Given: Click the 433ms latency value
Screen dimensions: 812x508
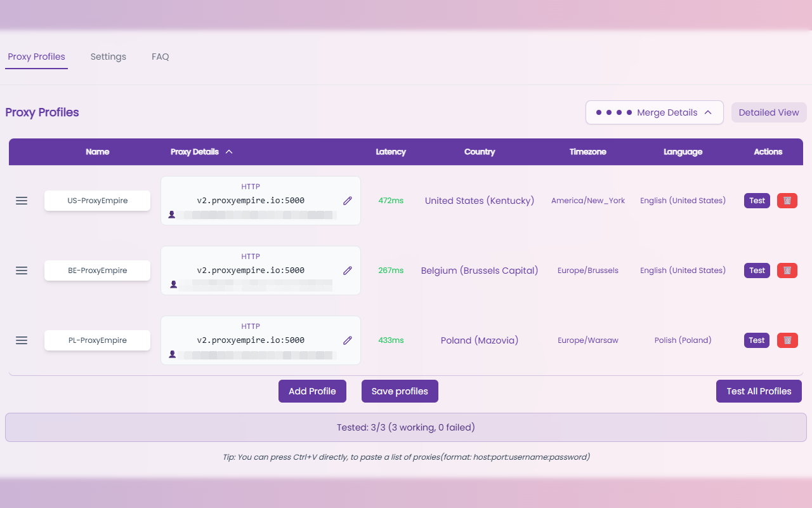Looking at the screenshot, I should pos(391,340).
